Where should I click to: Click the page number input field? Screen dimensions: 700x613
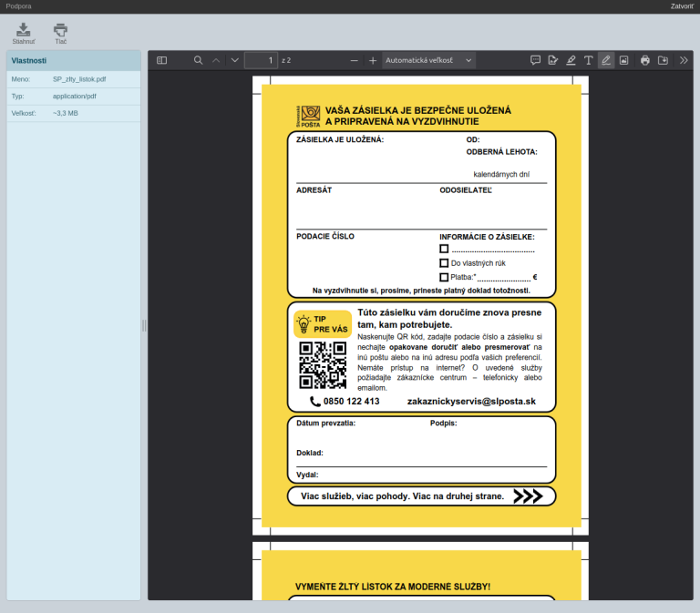tap(262, 60)
